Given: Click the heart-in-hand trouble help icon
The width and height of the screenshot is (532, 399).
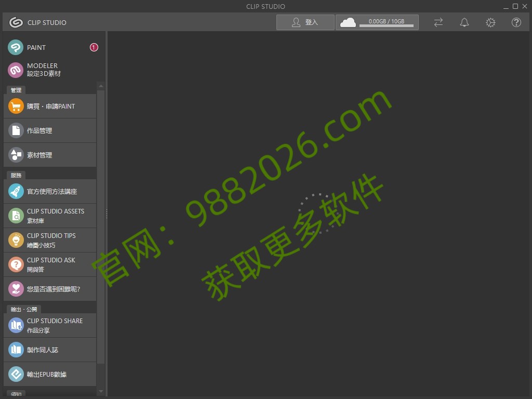Looking at the screenshot, I should (x=16, y=289).
